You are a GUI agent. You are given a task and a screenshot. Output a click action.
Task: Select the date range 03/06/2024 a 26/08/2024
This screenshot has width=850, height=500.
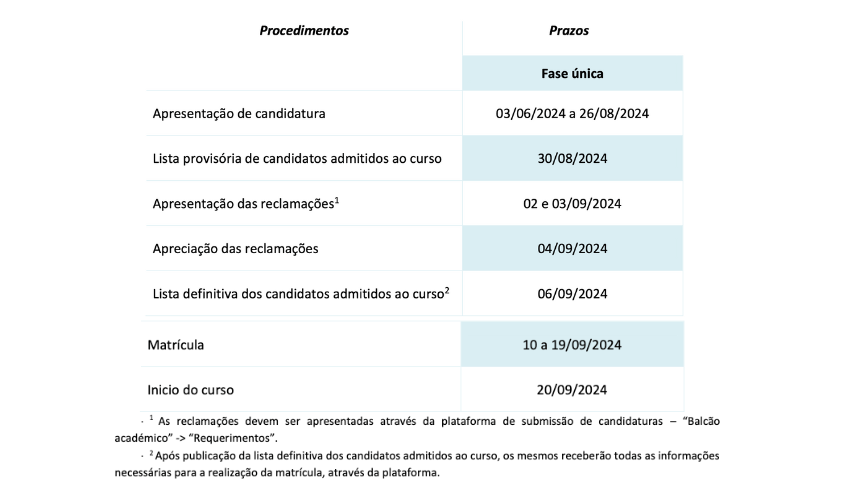tap(572, 113)
